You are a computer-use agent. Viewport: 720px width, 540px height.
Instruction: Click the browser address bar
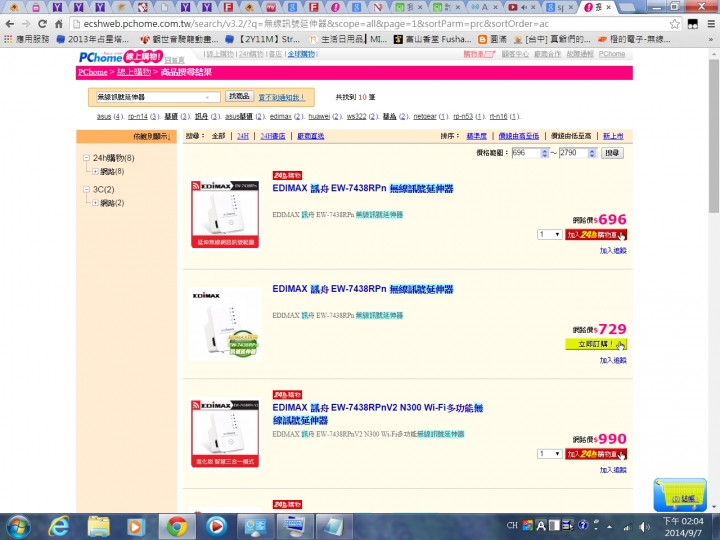click(369, 24)
